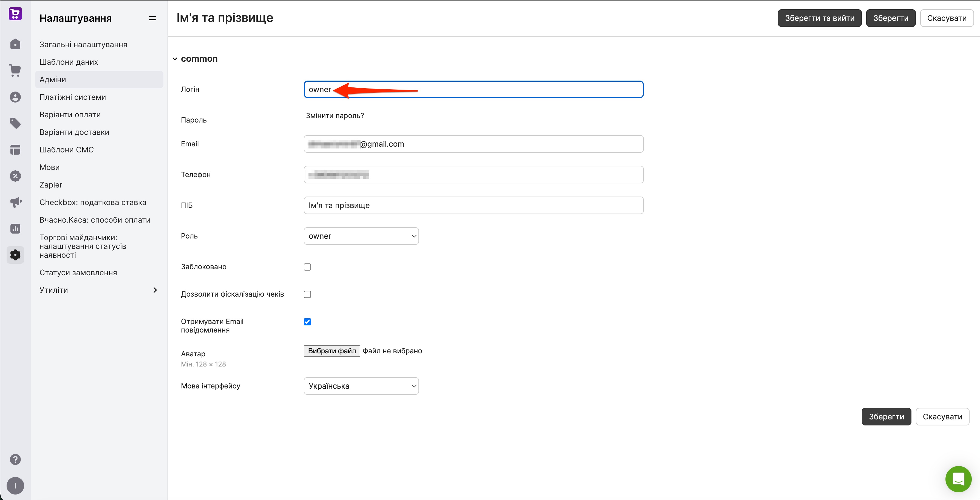The image size is (980, 500).
Task: Select Платіжні системи in settings menu
Action: [x=73, y=97]
